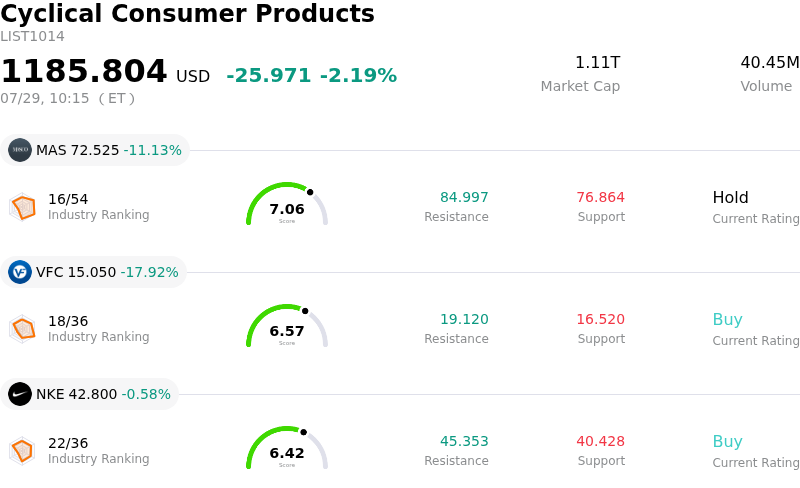Click NKE resistance value 45.353
This screenshot has width=800, height=488.
464,441
